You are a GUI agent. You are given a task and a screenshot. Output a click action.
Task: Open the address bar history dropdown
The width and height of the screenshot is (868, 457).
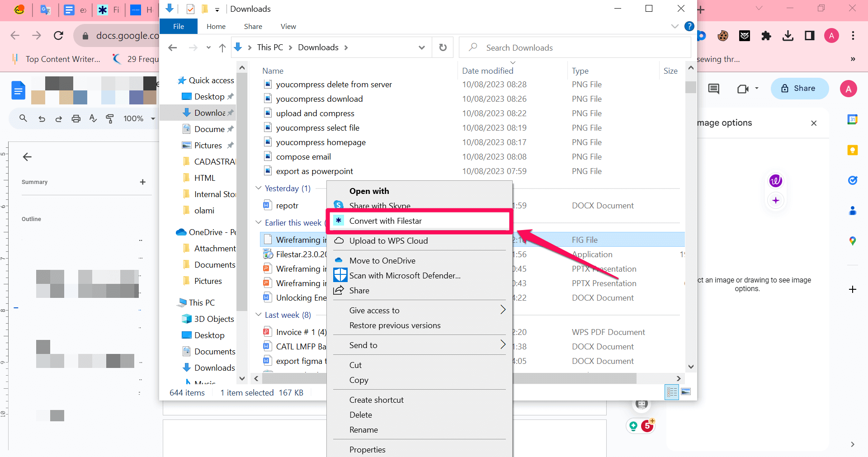[x=421, y=47]
